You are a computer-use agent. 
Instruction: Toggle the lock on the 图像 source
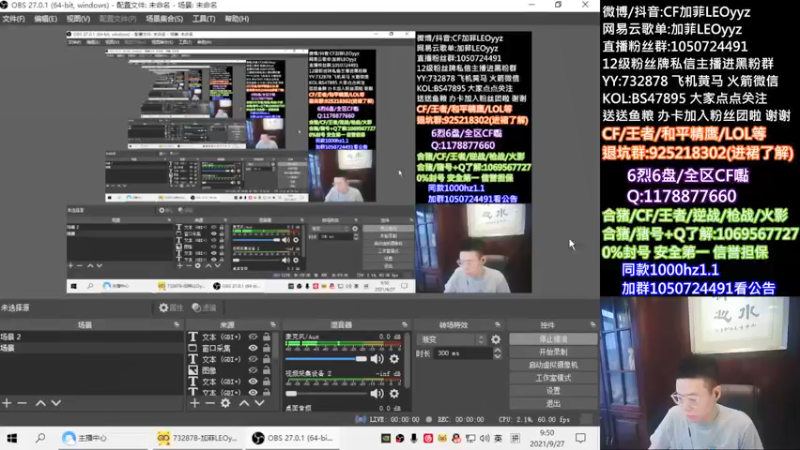point(266,370)
